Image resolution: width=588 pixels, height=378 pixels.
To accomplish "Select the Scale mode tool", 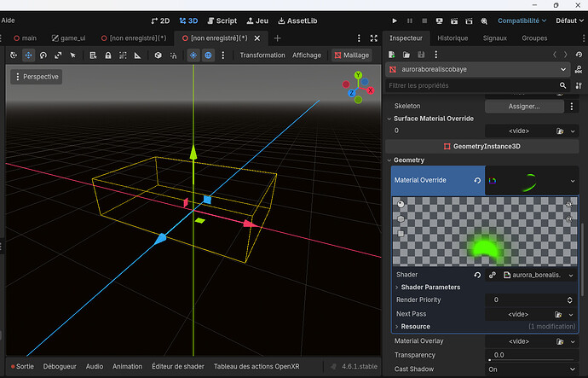I will click(57, 55).
